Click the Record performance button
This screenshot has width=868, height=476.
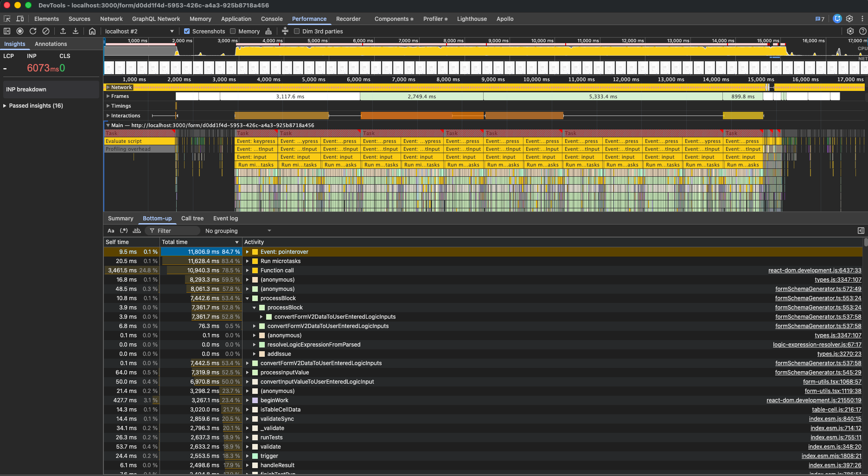pos(20,31)
